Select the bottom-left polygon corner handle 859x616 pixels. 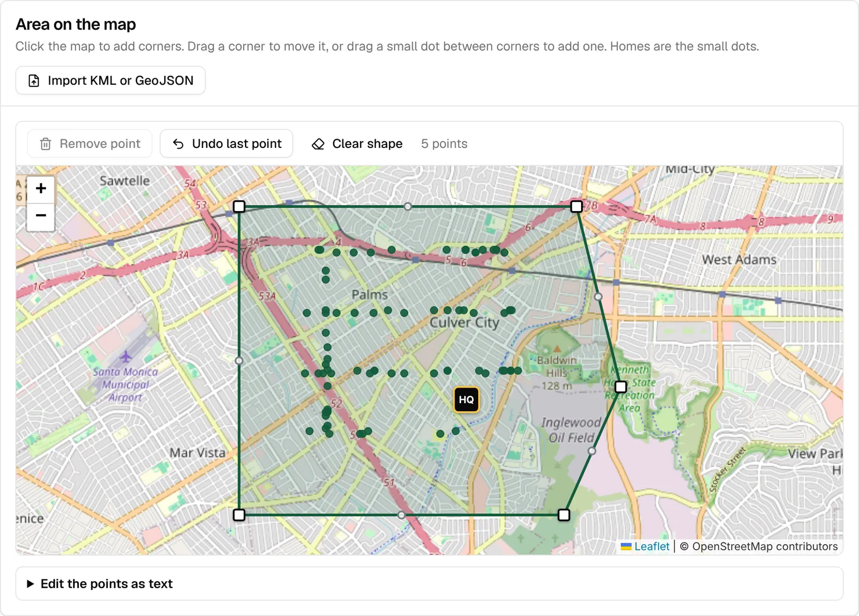pyautogui.click(x=239, y=515)
